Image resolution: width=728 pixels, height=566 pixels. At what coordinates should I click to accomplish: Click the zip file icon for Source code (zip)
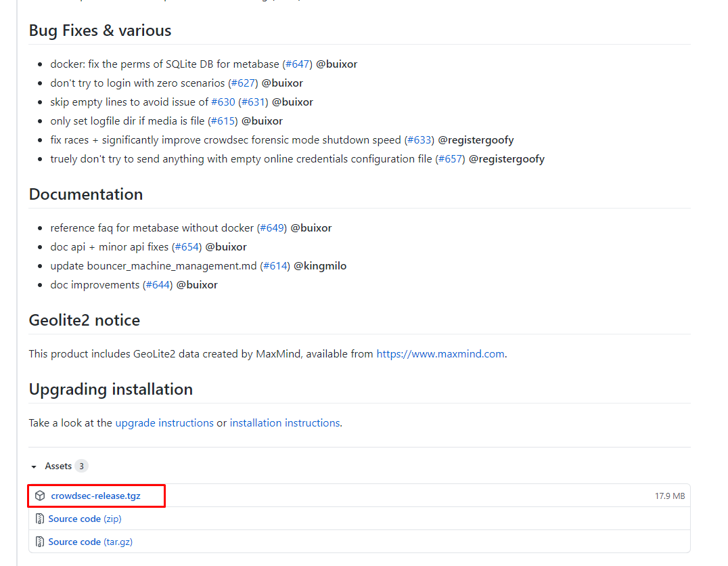pos(40,519)
